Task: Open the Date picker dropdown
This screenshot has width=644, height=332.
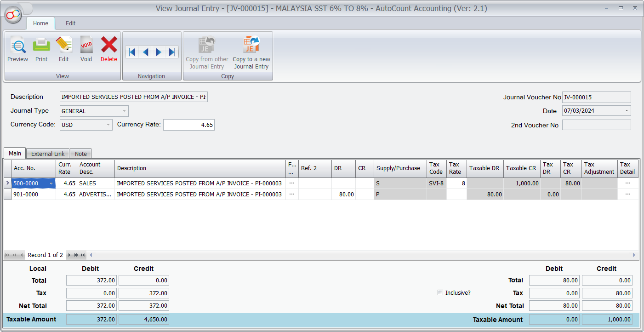Action: pos(627,111)
